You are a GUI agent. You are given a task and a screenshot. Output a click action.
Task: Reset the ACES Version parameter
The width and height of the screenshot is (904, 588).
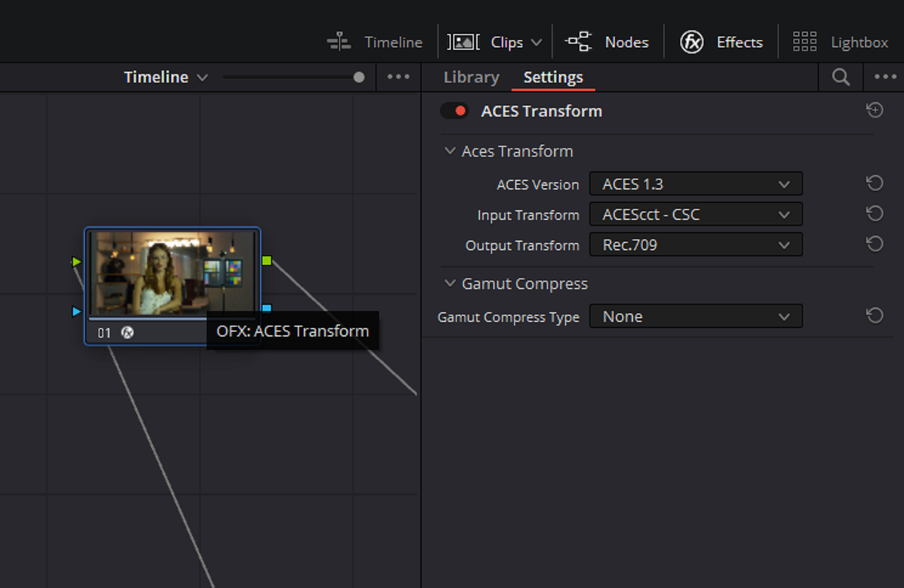(874, 183)
